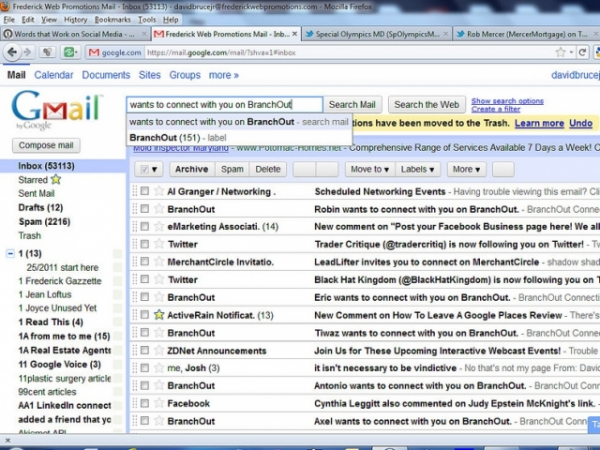Open the Tools menu

coord(147,20)
